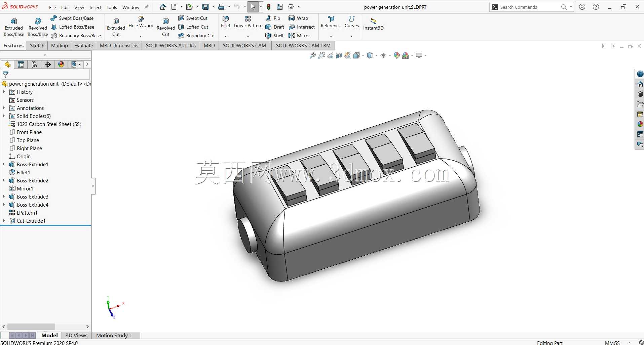644x345 pixels.
Task: Choose Lofted Boss/Base feature
Action: [x=72, y=27]
